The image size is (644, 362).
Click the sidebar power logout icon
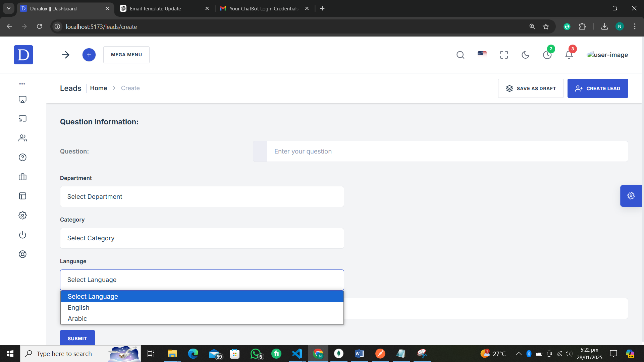[x=22, y=235]
